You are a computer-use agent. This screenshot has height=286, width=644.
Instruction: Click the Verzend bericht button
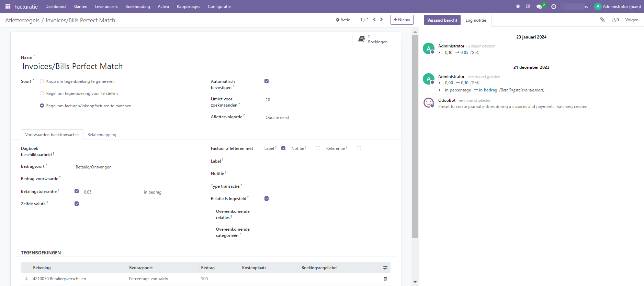point(442,20)
